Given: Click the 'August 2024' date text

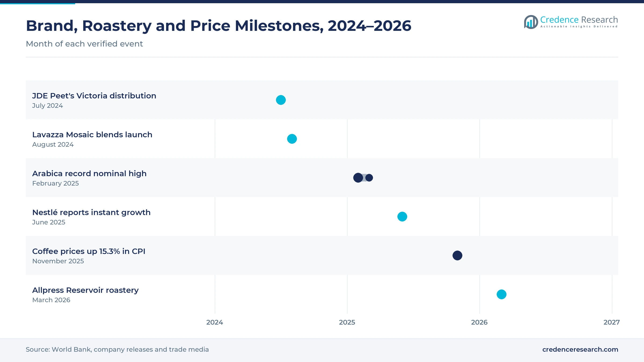Looking at the screenshot, I should tap(53, 145).
